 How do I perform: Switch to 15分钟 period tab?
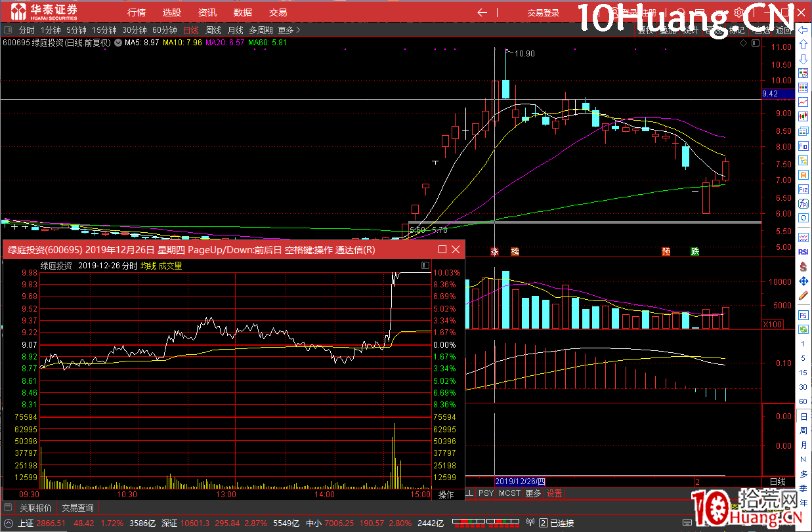click(104, 30)
